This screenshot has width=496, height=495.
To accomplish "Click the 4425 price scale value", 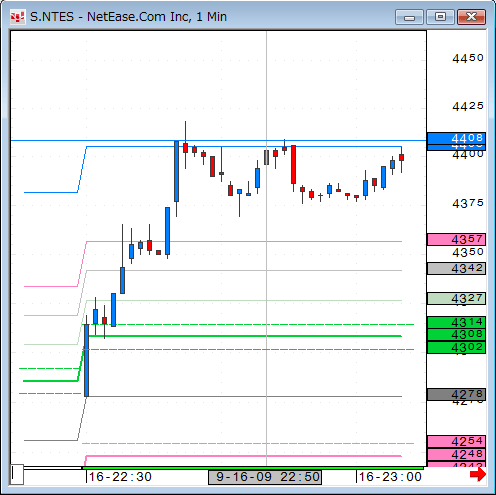I will (468, 106).
